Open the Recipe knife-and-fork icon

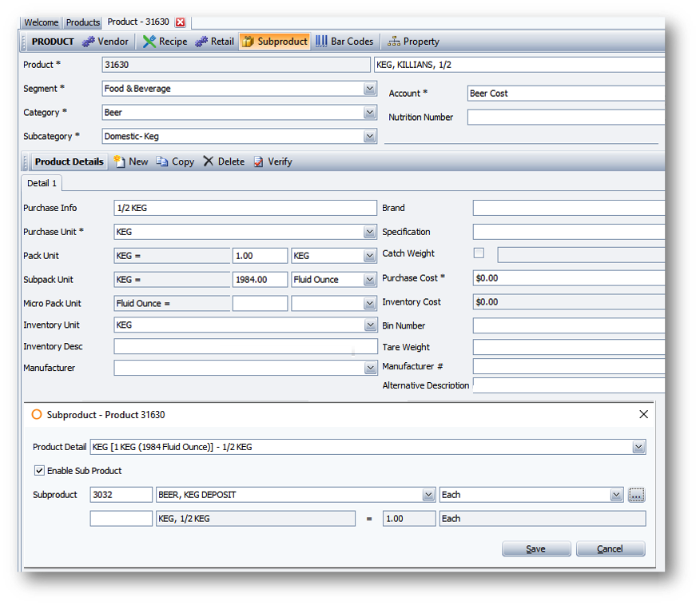click(149, 42)
